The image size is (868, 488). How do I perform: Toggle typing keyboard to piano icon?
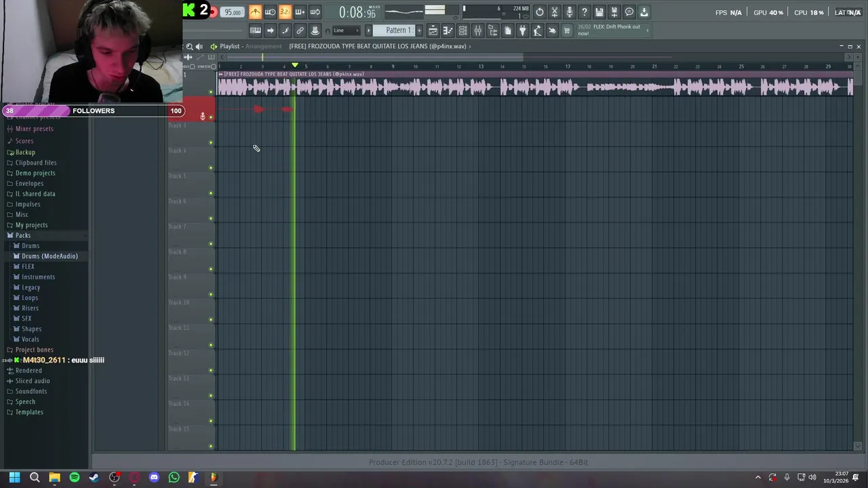point(255,30)
